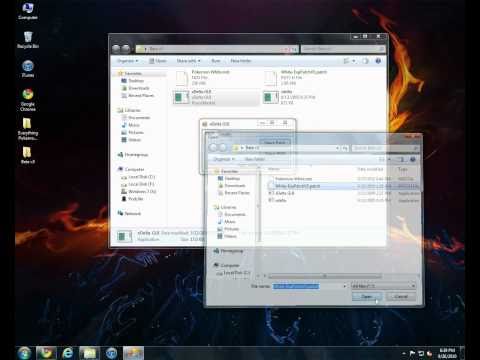Open Explorer's change view dropdown

click(354, 61)
